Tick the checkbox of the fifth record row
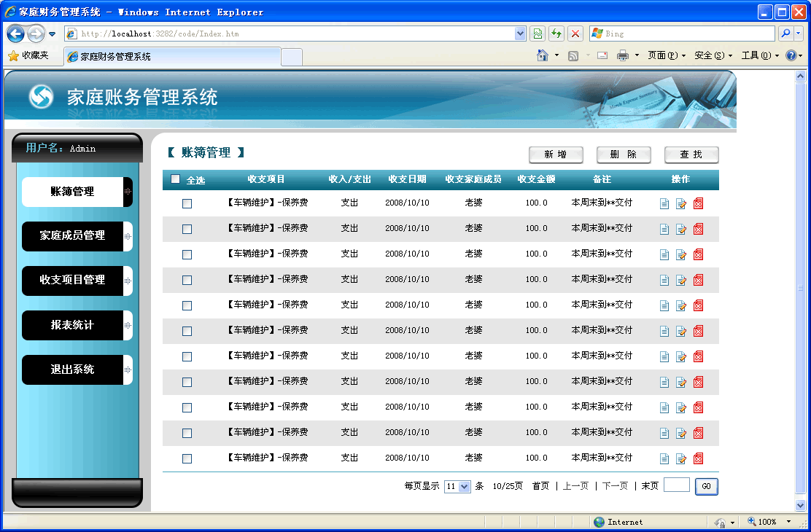811x532 pixels. click(187, 305)
